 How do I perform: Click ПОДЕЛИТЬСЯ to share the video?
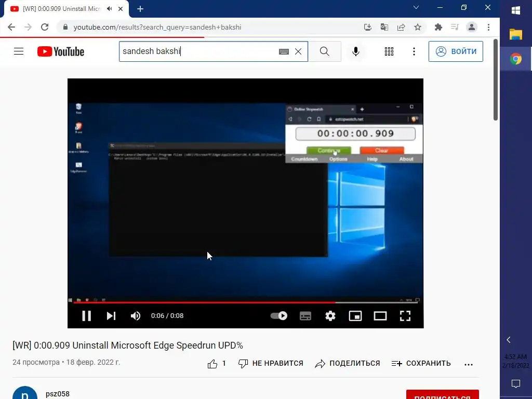[x=348, y=364]
